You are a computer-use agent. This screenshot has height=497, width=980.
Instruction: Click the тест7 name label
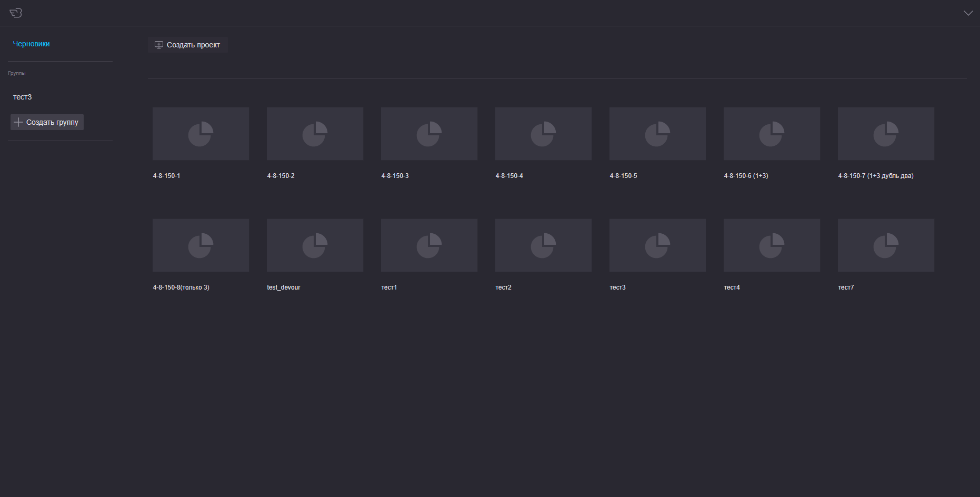tap(846, 287)
